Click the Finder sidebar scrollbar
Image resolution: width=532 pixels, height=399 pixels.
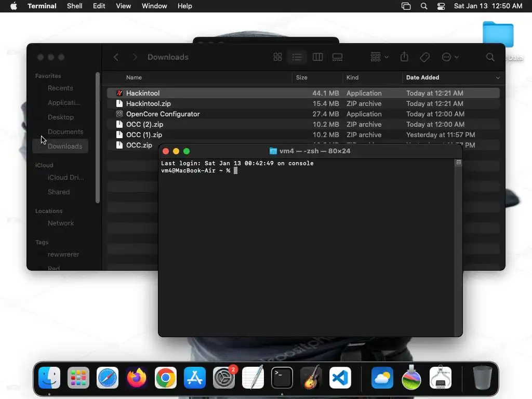[98, 138]
